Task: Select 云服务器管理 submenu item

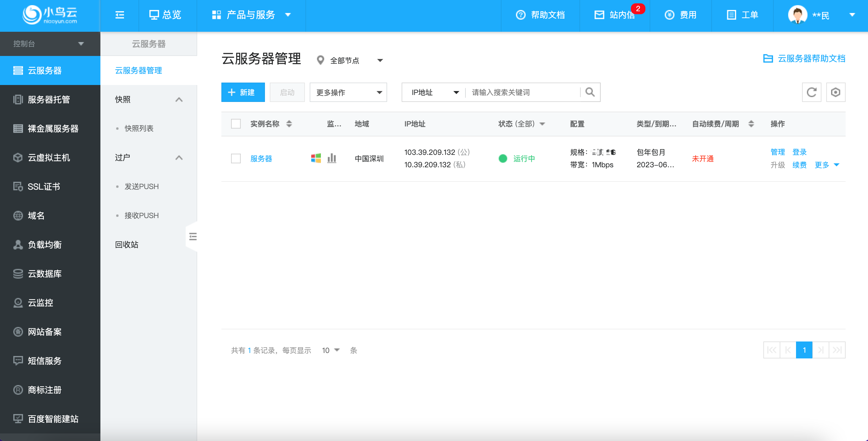Action: tap(148, 70)
